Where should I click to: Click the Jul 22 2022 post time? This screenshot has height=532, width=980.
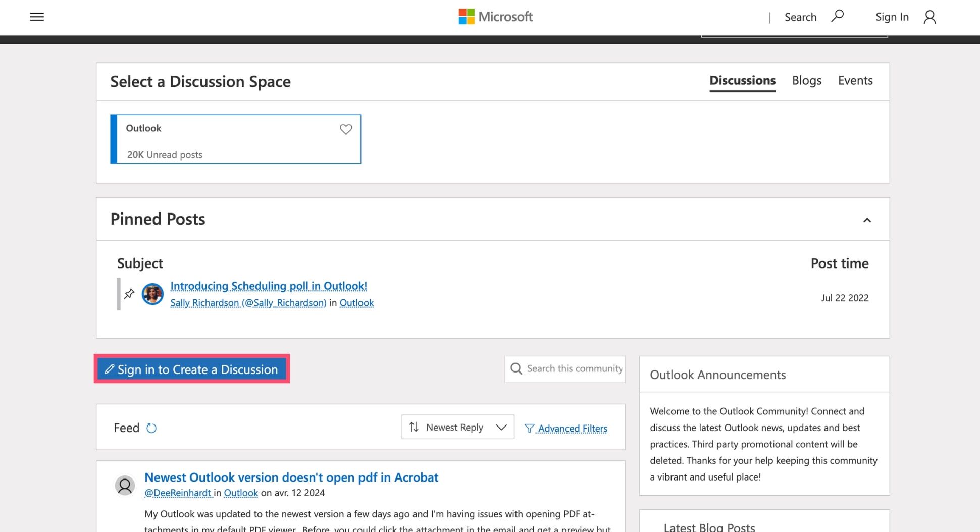coord(845,298)
